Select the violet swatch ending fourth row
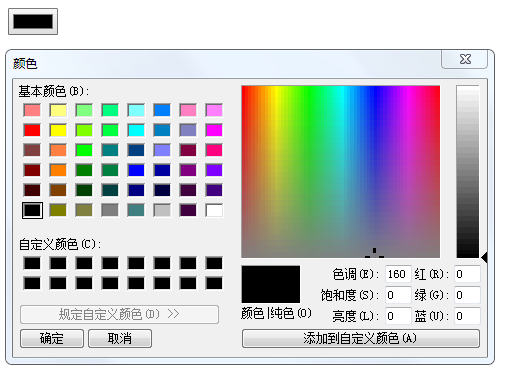530x388 pixels. click(x=214, y=170)
